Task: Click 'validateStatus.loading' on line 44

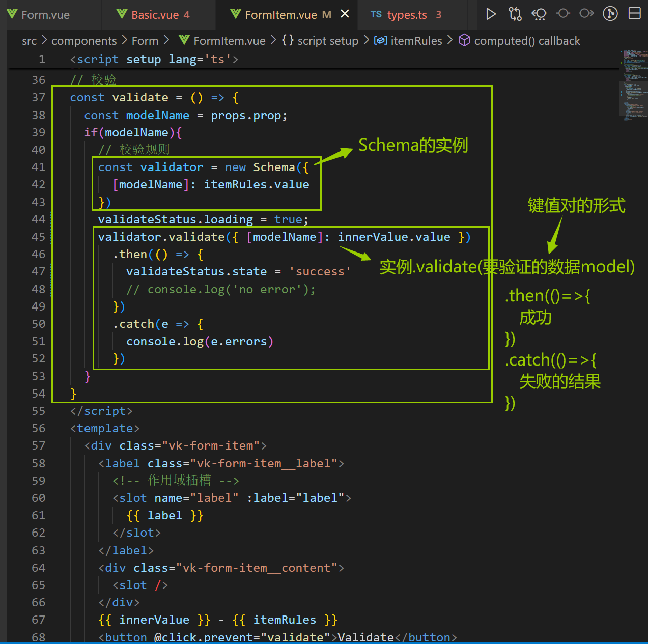Action: click(x=175, y=219)
